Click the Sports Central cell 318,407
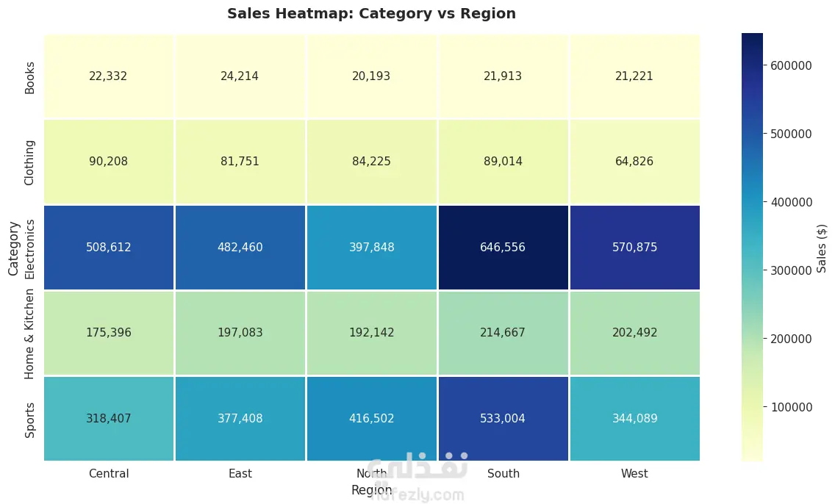Image resolution: width=835 pixels, height=504 pixels. [x=109, y=418]
